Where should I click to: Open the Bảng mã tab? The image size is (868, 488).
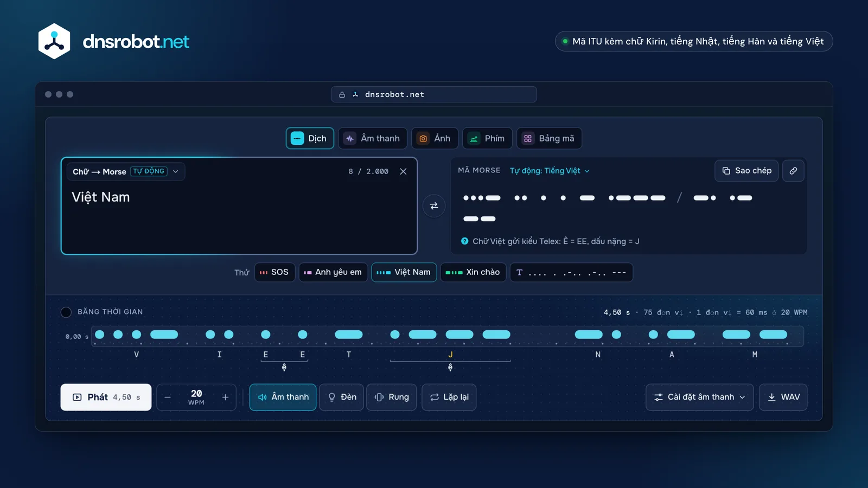coord(549,138)
